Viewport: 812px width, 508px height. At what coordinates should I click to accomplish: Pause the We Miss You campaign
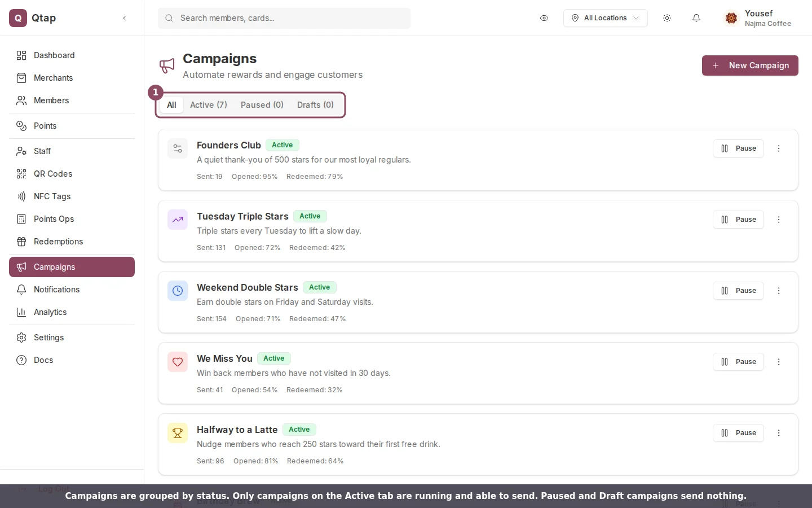pyautogui.click(x=738, y=362)
